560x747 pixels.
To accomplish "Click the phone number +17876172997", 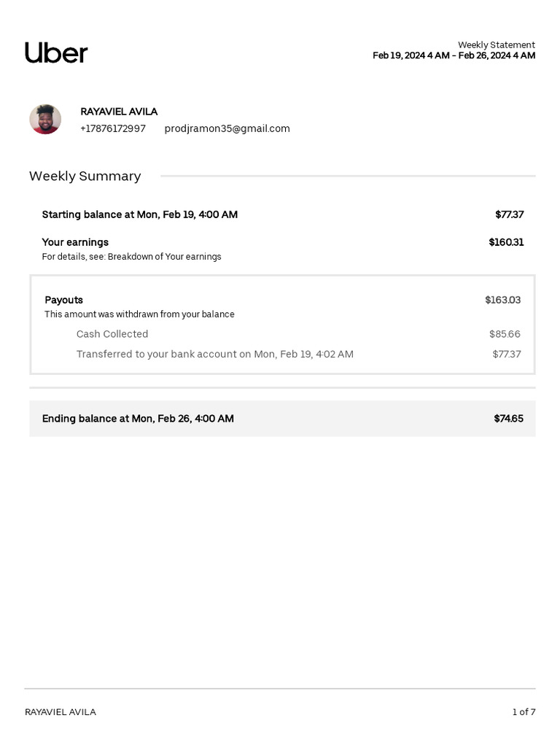I will click(x=113, y=129).
